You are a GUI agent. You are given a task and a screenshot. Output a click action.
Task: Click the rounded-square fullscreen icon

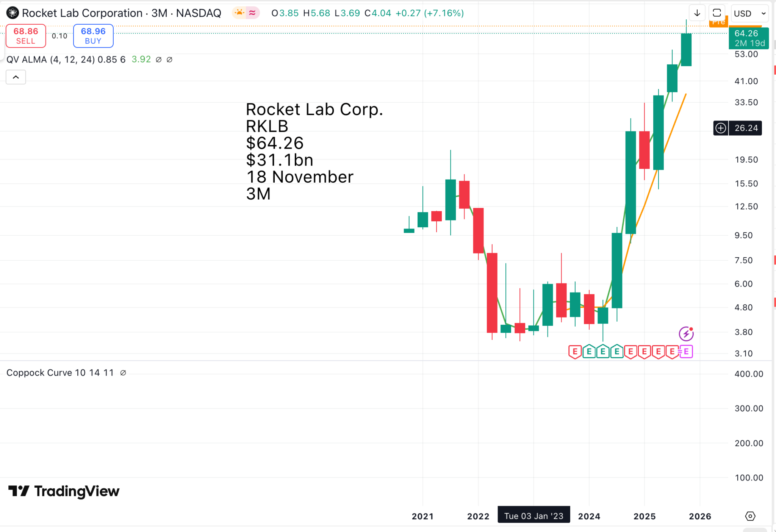pos(717,13)
